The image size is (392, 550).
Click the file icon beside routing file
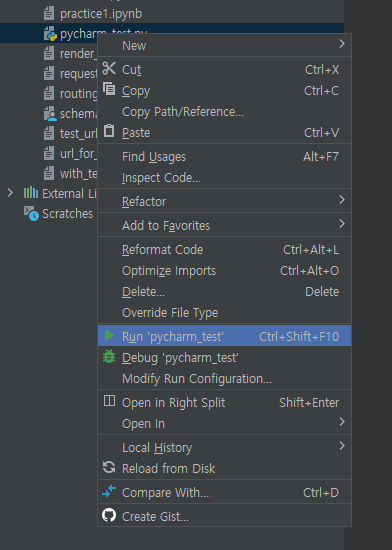(x=49, y=93)
